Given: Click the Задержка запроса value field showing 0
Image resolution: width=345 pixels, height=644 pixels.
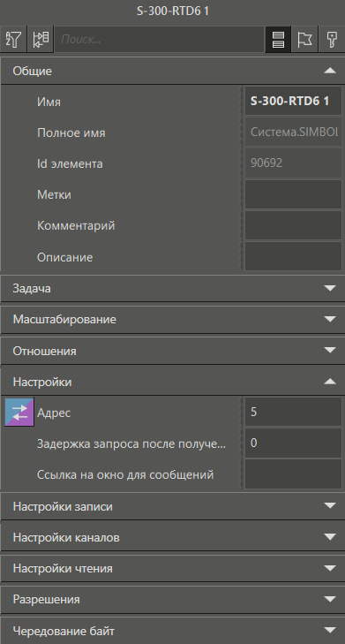Looking at the screenshot, I should (293, 443).
